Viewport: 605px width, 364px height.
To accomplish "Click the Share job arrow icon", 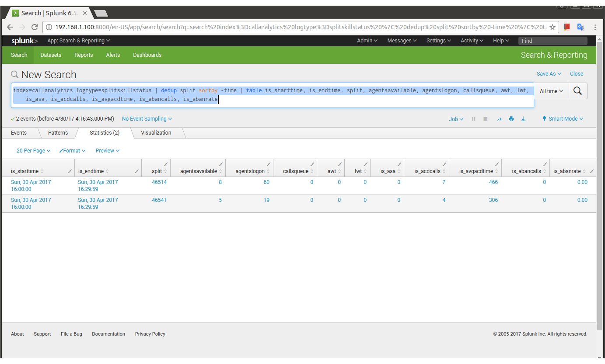I will click(x=499, y=119).
